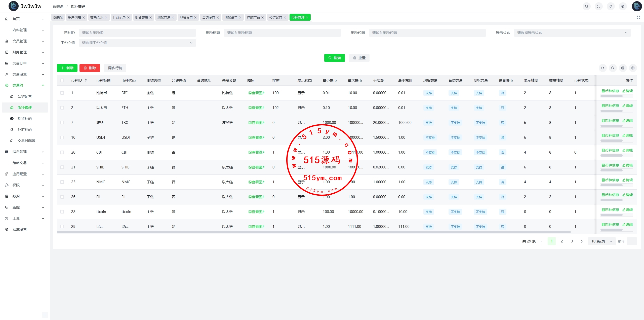The width and height of the screenshot is (644, 320).
Task: Click the 同步行情 button
Action: tap(115, 68)
